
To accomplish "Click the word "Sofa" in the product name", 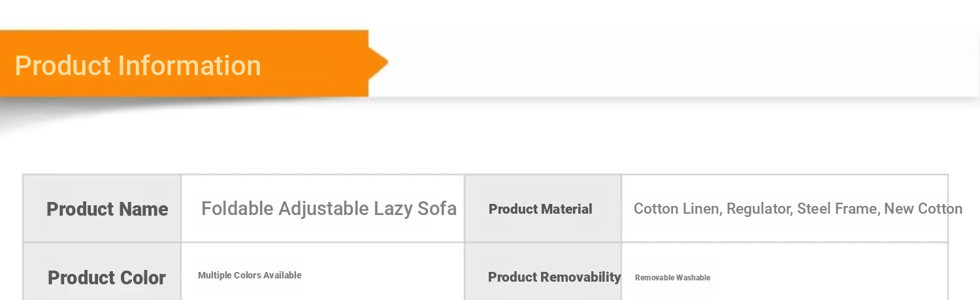I will tap(437, 209).
